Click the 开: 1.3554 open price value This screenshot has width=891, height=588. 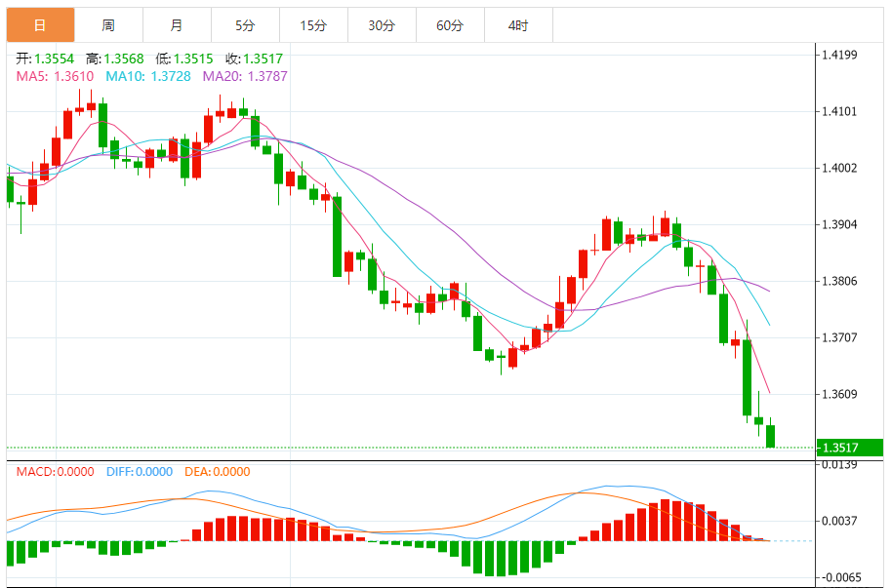click(x=45, y=59)
